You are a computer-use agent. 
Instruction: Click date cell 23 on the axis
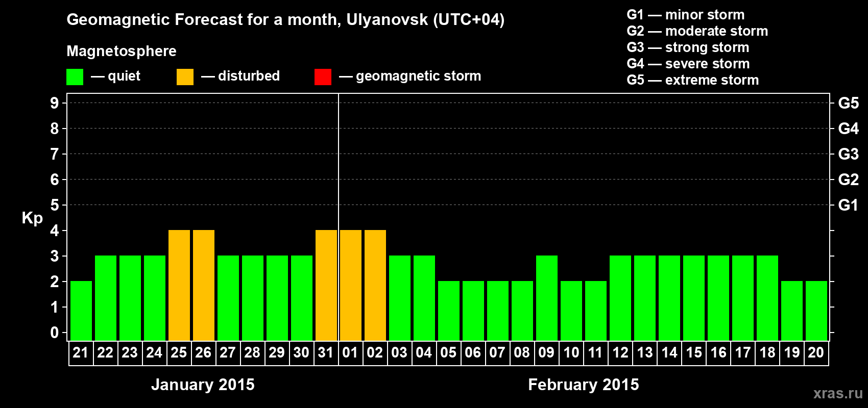point(130,353)
